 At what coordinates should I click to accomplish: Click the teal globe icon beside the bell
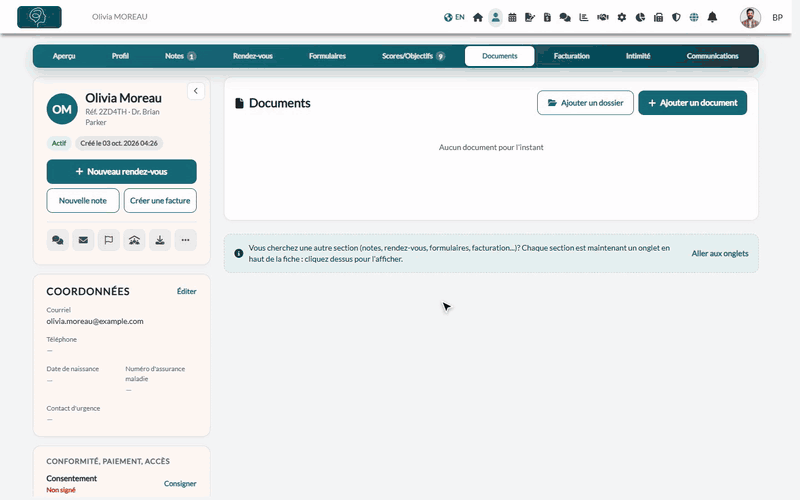[694, 17]
